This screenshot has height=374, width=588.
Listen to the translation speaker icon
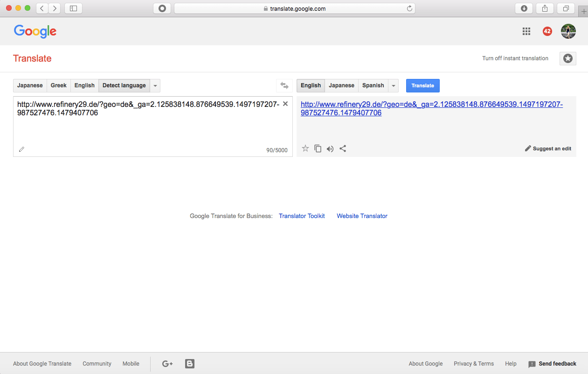tap(330, 149)
